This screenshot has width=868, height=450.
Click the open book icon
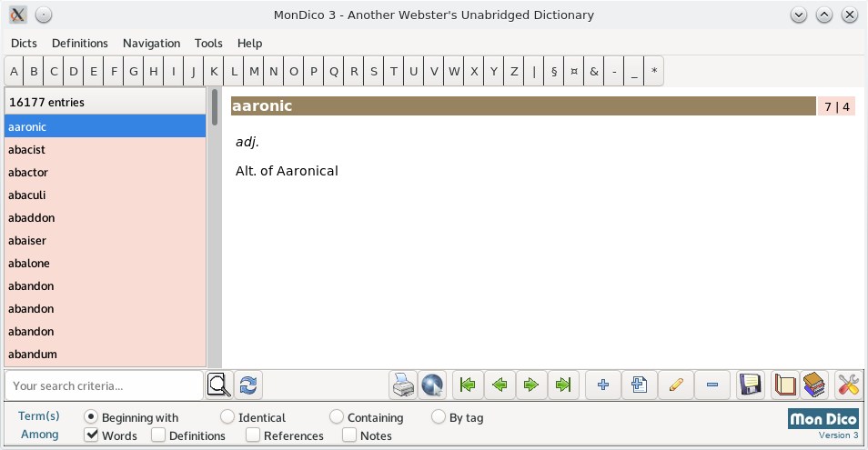pos(784,385)
